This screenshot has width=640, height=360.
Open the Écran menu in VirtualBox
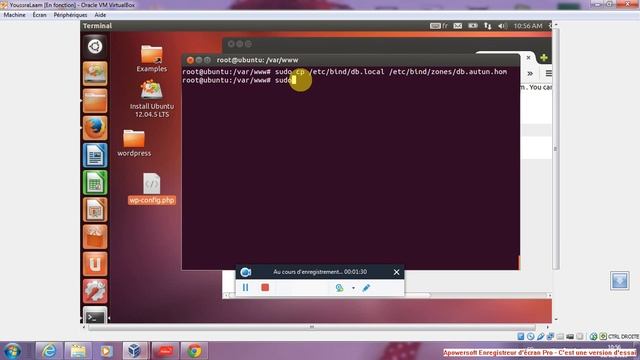[x=39, y=15]
